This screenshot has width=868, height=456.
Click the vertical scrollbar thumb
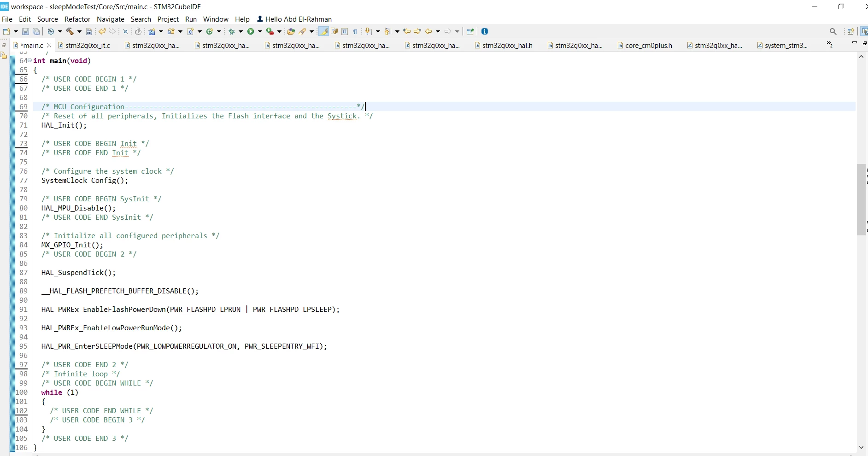coord(861,199)
